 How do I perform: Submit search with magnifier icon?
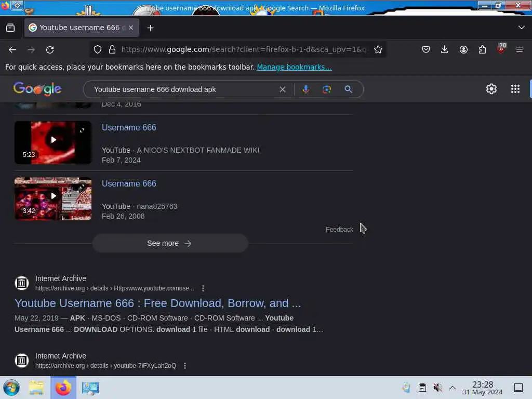pos(348,89)
